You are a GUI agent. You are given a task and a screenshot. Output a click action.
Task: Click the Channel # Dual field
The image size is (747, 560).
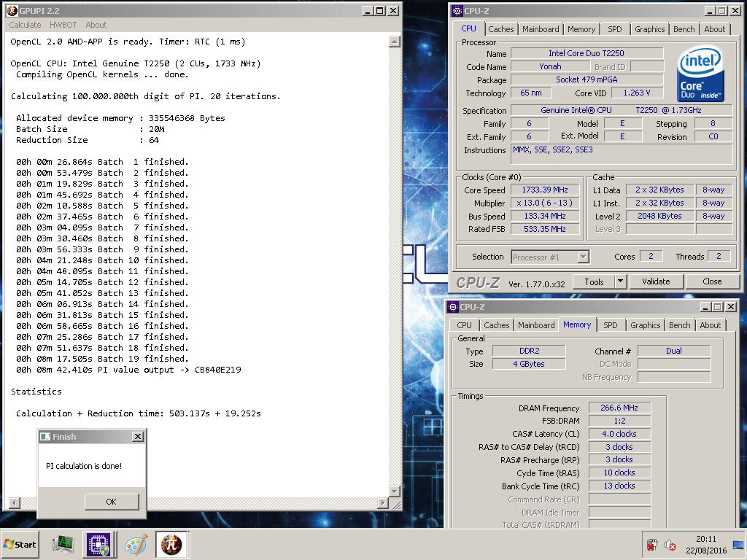674,351
